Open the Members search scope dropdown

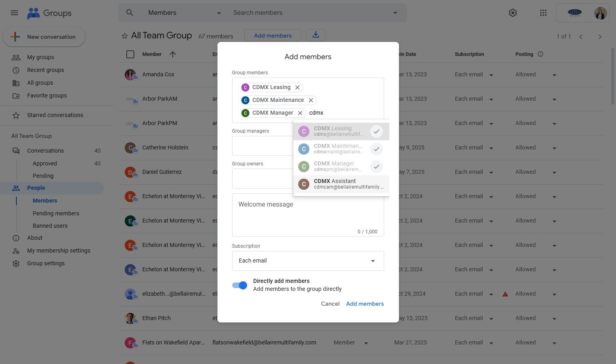pyautogui.click(x=185, y=13)
